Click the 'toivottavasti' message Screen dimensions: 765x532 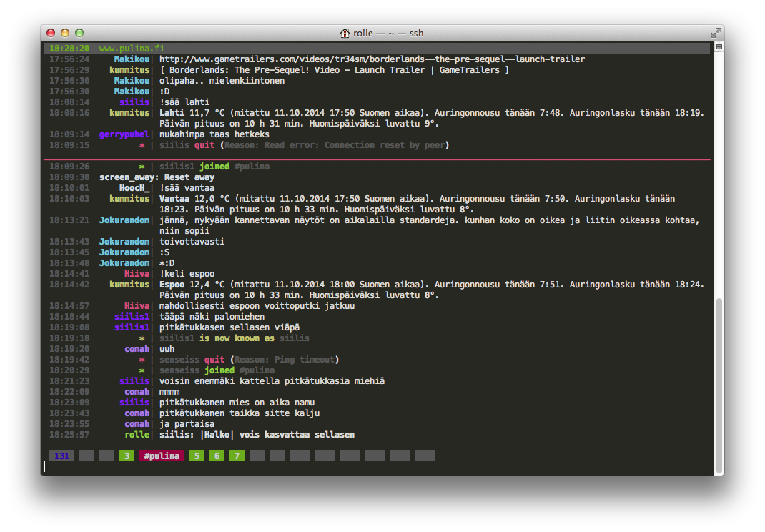click(x=192, y=242)
